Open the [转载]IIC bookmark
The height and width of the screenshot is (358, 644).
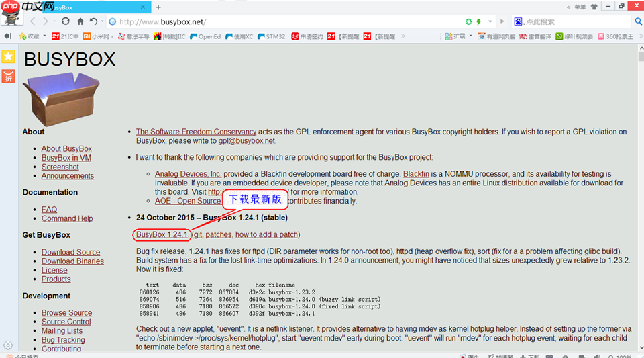(x=169, y=36)
